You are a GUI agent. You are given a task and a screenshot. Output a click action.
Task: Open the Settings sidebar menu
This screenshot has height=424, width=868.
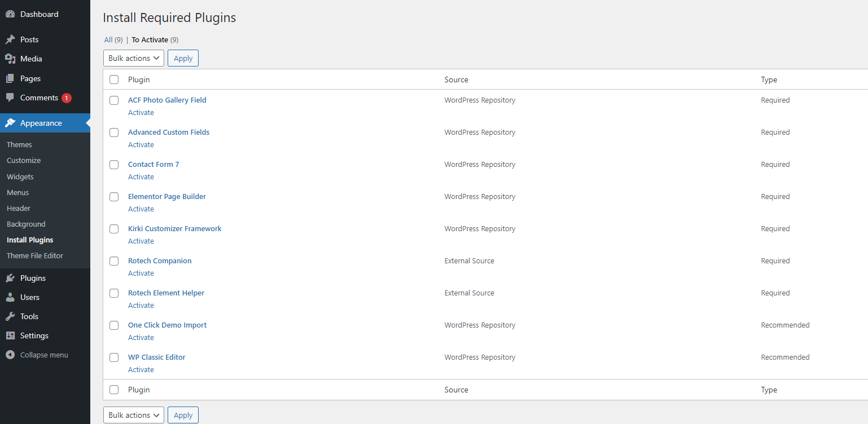tap(34, 335)
